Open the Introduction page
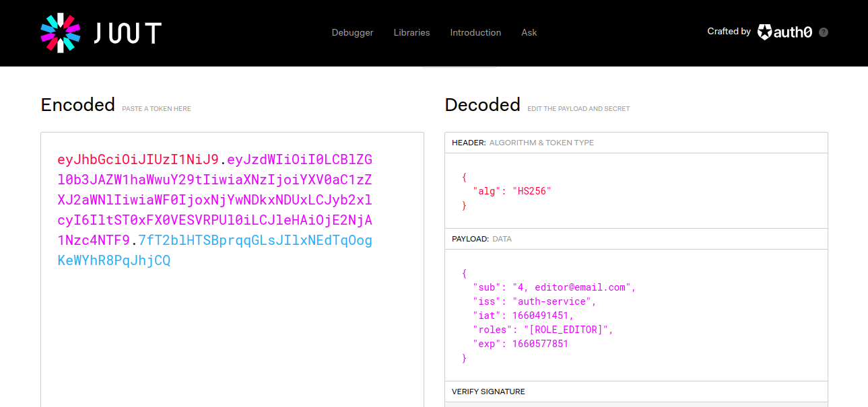Screen dimensions: 868x407 (x=475, y=32)
